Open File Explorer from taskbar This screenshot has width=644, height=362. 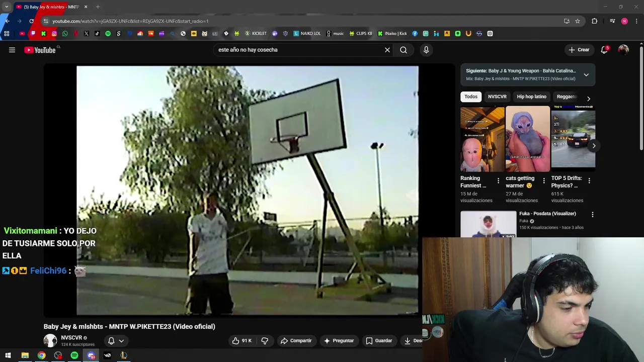(x=25, y=355)
